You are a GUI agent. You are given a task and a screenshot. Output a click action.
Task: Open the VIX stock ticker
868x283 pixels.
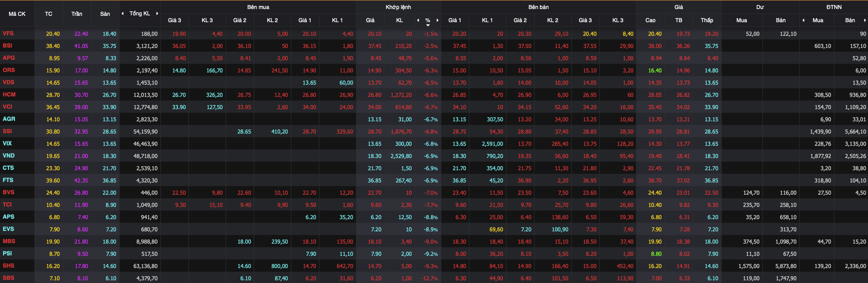(7, 144)
